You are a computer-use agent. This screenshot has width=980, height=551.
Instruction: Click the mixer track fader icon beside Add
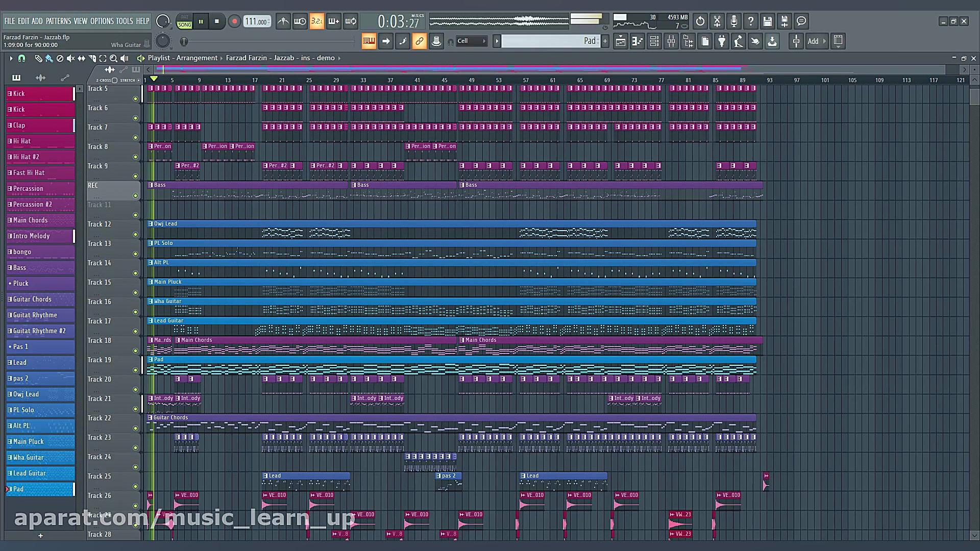click(796, 41)
